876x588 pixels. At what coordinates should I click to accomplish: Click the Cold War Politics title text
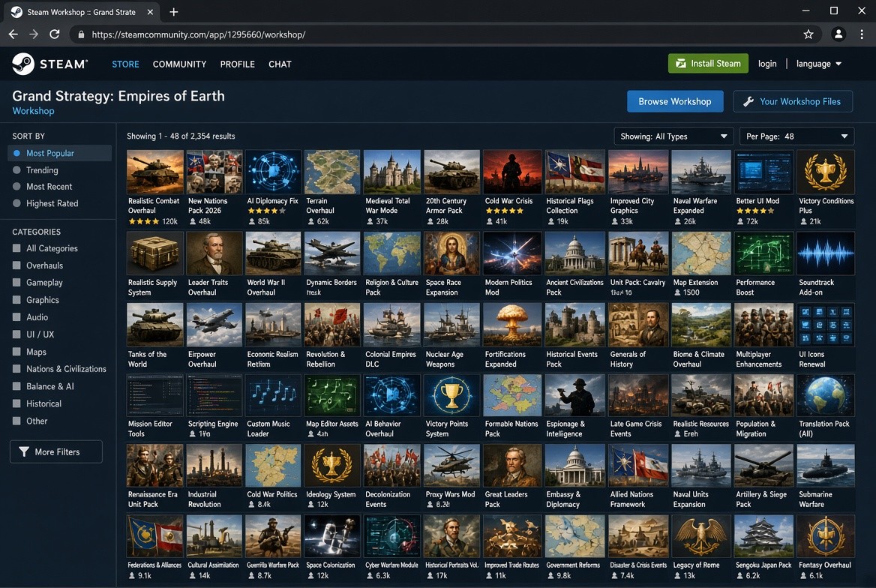pyautogui.click(x=272, y=495)
